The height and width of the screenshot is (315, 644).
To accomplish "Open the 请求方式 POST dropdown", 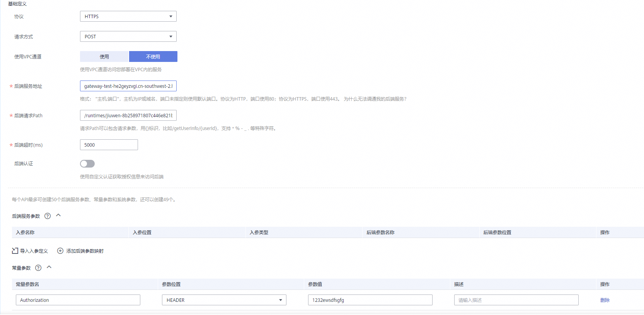I will (x=128, y=36).
